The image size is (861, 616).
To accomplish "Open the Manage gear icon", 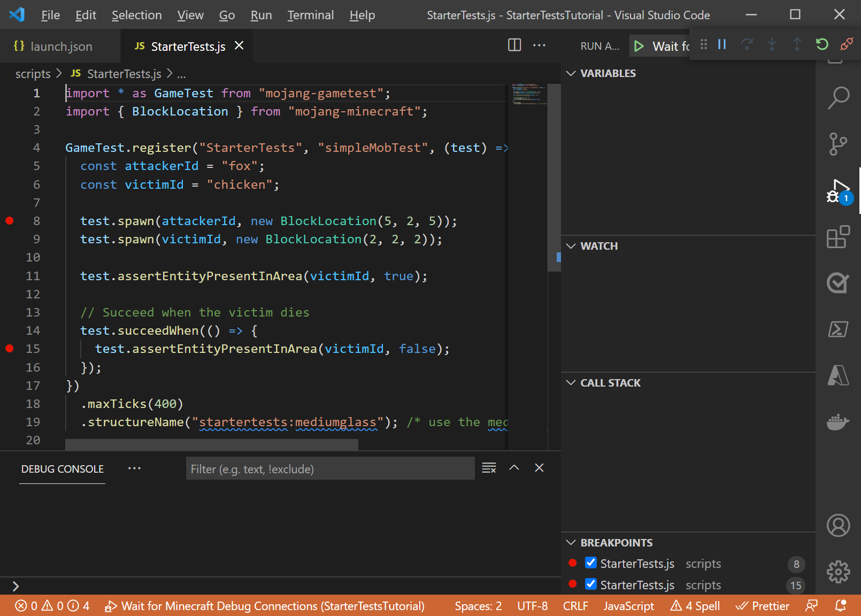I will coord(838,572).
